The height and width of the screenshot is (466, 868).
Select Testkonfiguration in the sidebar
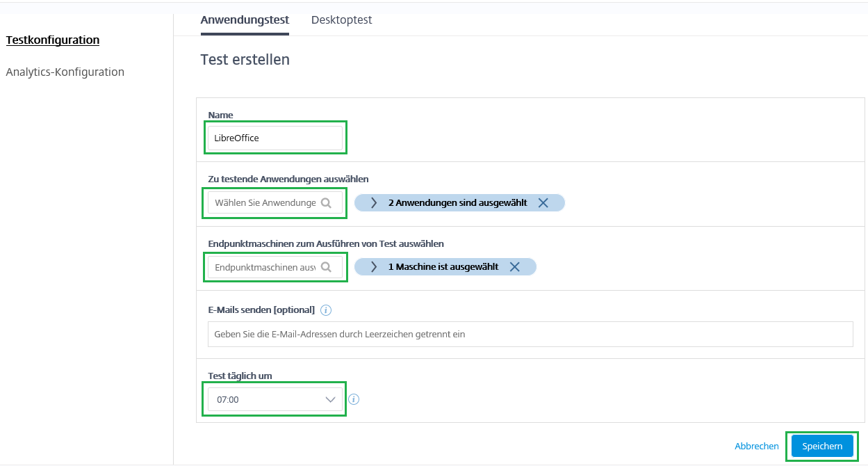click(52, 40)
